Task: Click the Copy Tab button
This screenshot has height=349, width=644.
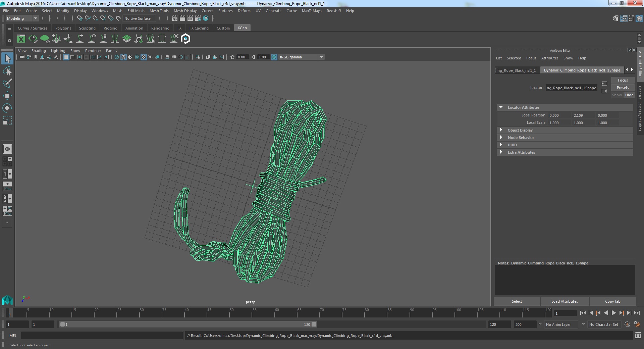Action: pyautogui.click(x=612, y=301)
